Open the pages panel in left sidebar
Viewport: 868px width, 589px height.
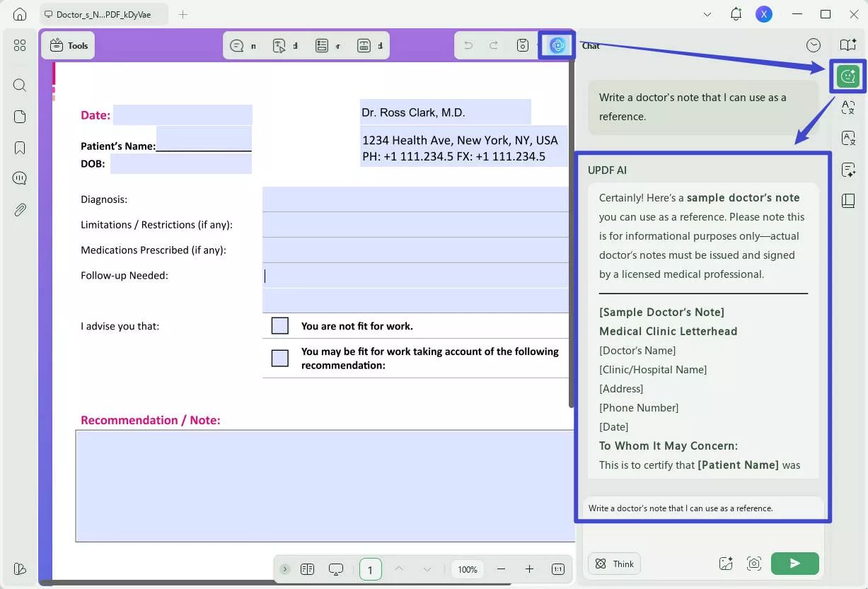click(x=20, y=117)
